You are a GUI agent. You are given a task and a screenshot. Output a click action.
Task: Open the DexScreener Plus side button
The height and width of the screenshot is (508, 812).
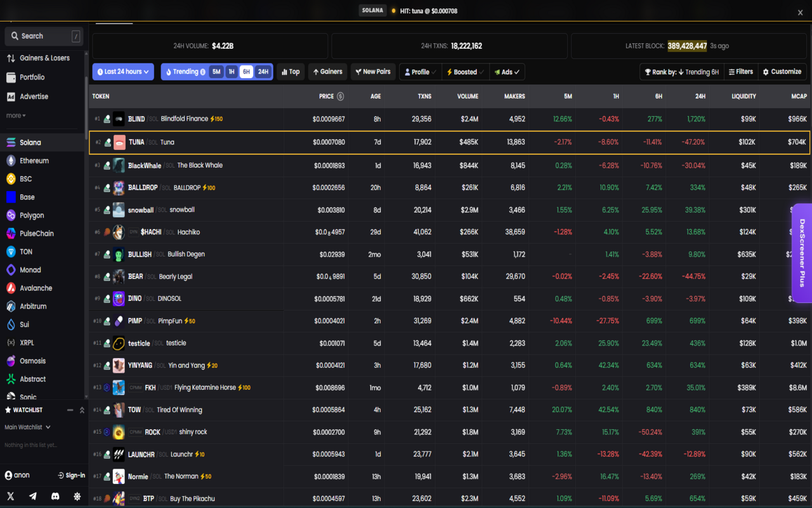(x=802, y=253)
